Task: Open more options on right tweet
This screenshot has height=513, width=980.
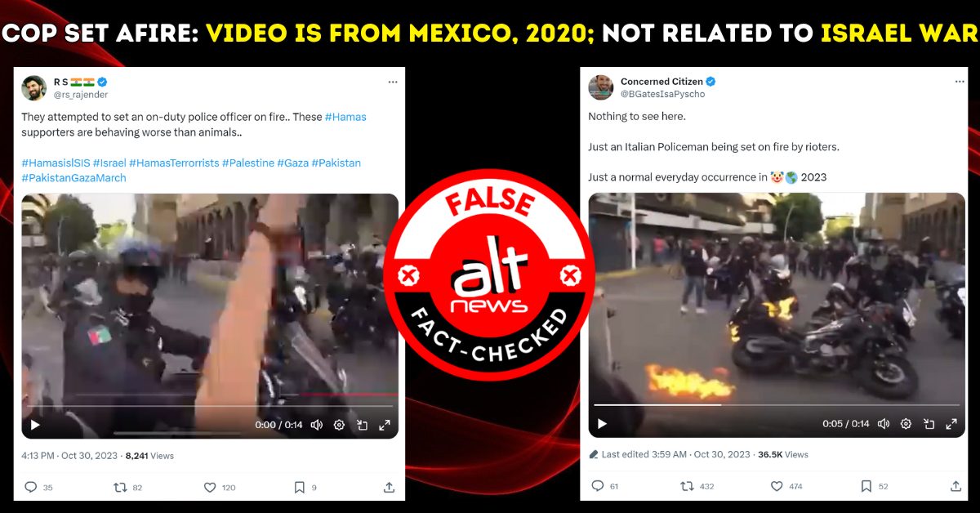Action: (x=959, y=82)
